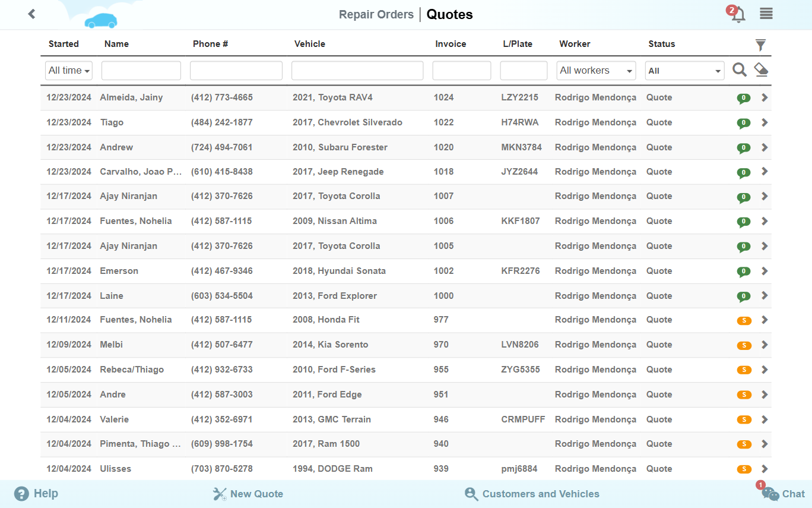Open the notification bell with 2 alerts
Screen dimensions: 812x508
click(737, 14)
